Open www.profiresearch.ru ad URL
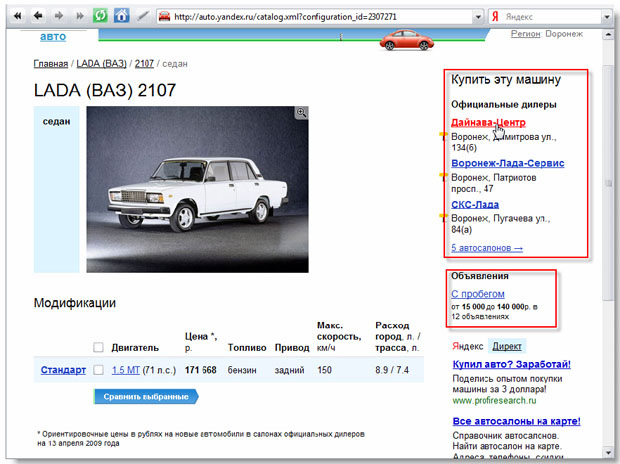The image size is (620, 464). 494,400
